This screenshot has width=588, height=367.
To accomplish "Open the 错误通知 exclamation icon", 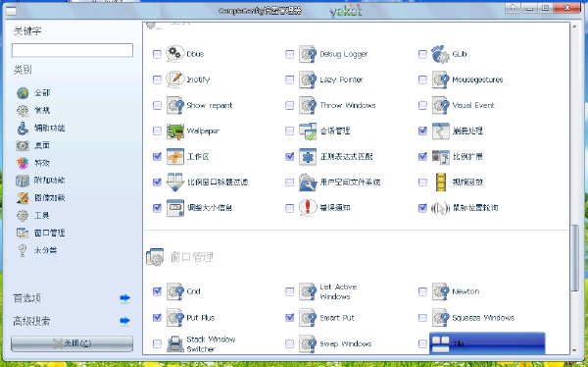I will click(x=308, y=207).
